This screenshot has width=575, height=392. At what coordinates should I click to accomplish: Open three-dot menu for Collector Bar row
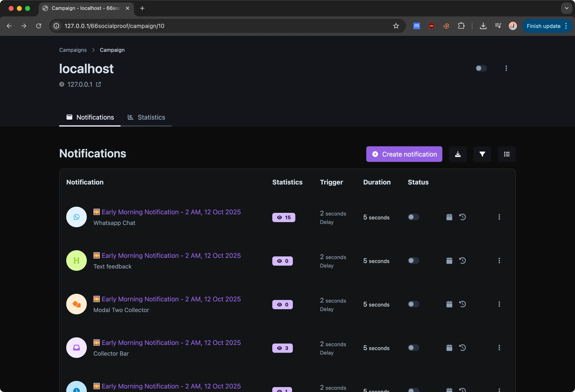499,348
